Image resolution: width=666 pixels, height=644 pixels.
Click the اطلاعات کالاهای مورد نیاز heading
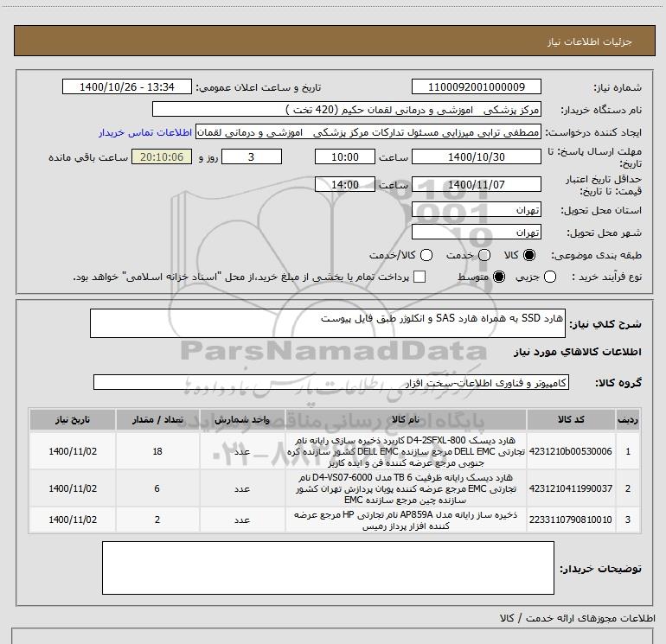tap(577, 352)
